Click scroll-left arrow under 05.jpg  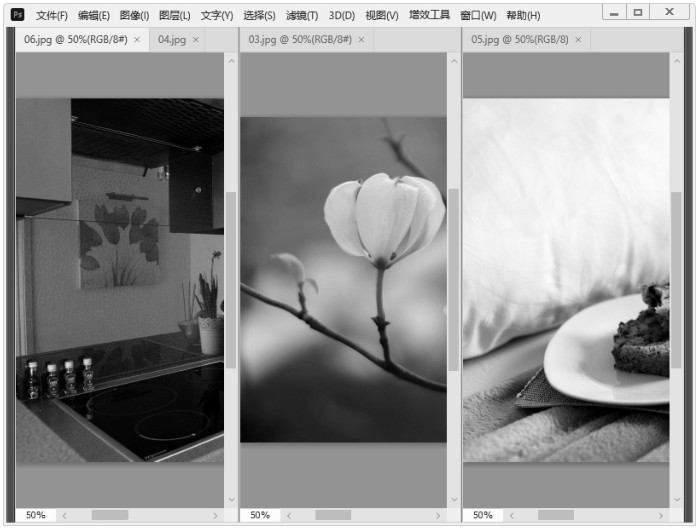coord(512,516)
